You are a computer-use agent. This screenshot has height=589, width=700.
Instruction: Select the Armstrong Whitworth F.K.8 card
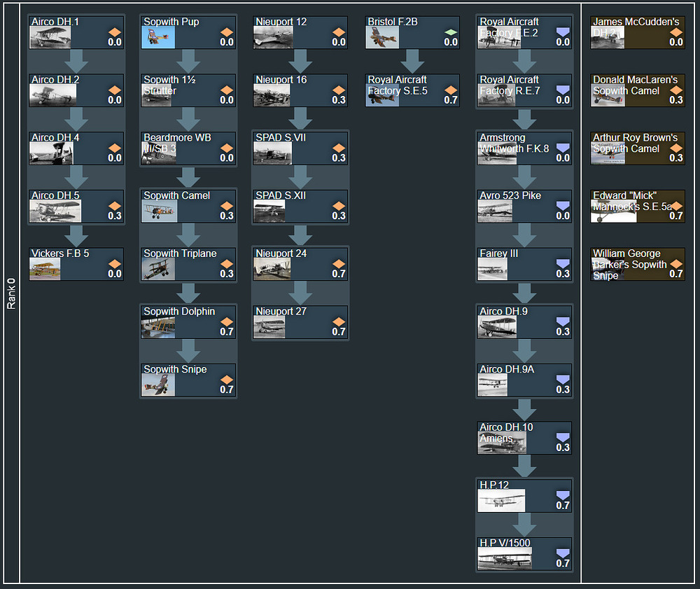[x=524, y=148]
